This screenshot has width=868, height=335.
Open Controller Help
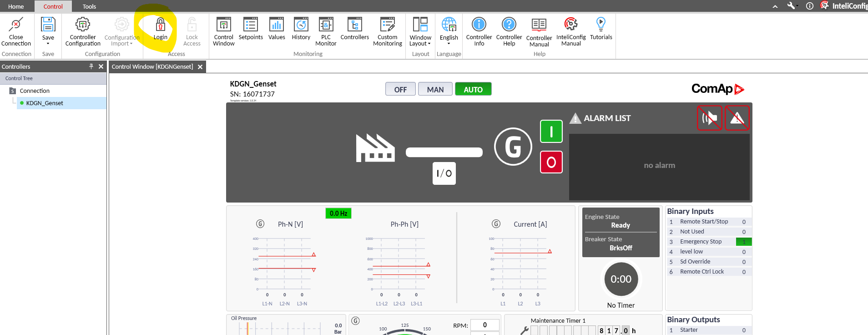509,31
